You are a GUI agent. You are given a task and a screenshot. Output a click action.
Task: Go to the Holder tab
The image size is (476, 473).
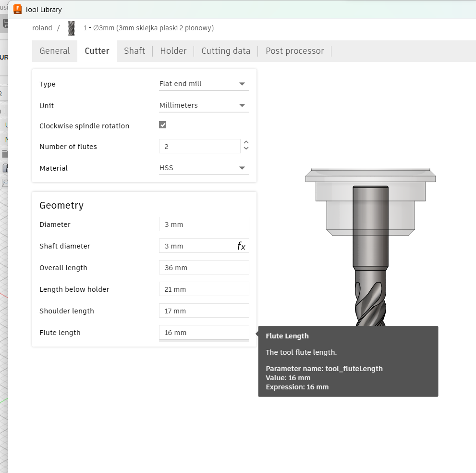(173, 51)
